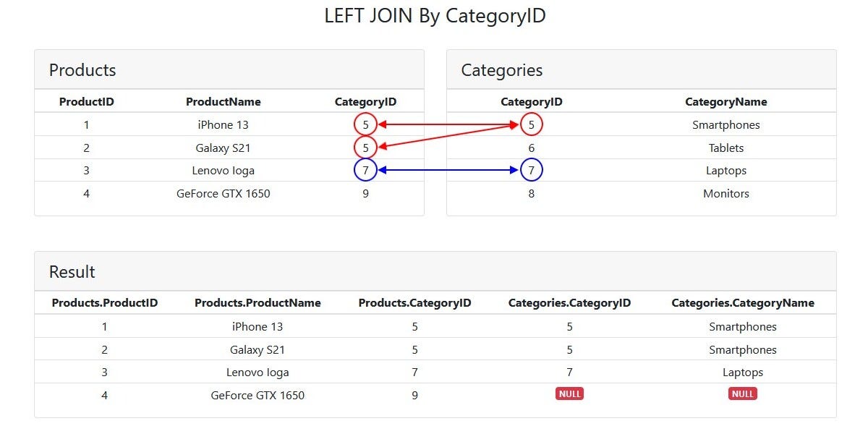
Task: Select the Tablets cell in Categories table
Action: (x=726, y=148)
